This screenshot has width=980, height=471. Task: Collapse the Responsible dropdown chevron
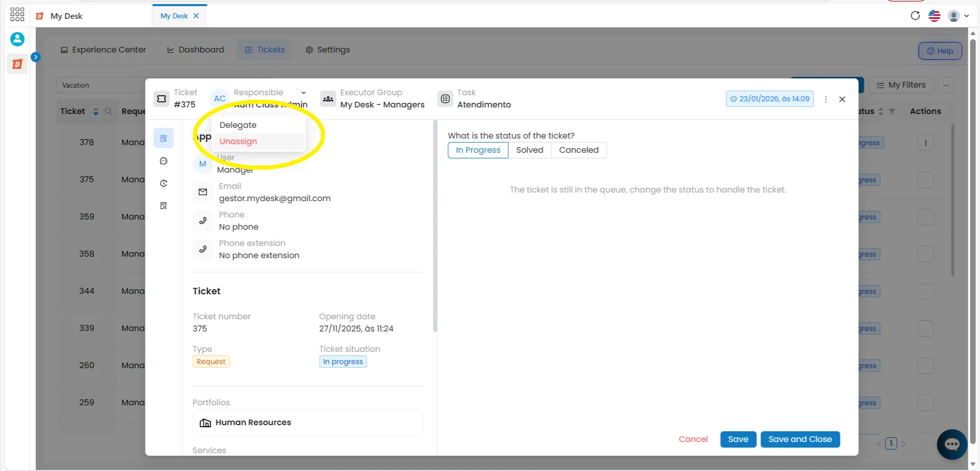pos(304,93)
